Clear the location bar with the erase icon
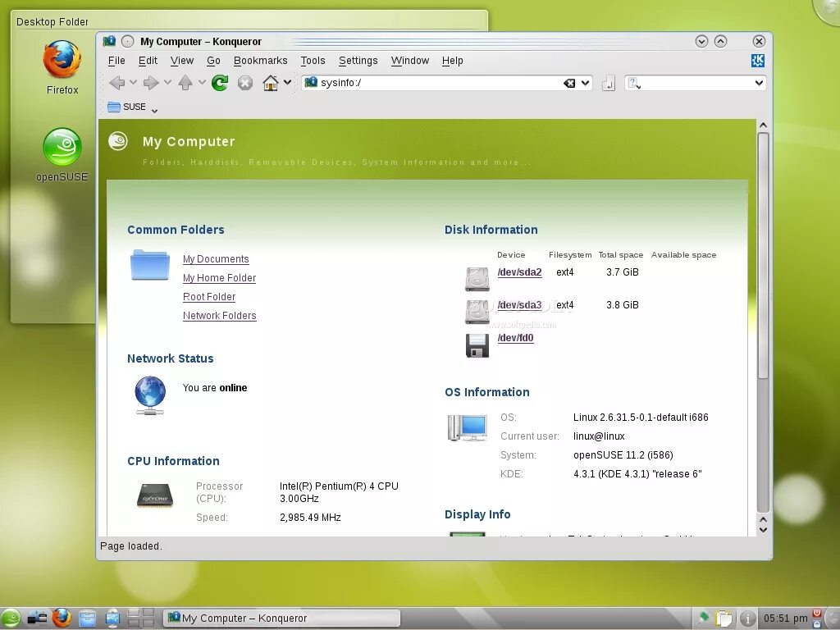This screenshot has height=630, width=840. pos(569,83)
